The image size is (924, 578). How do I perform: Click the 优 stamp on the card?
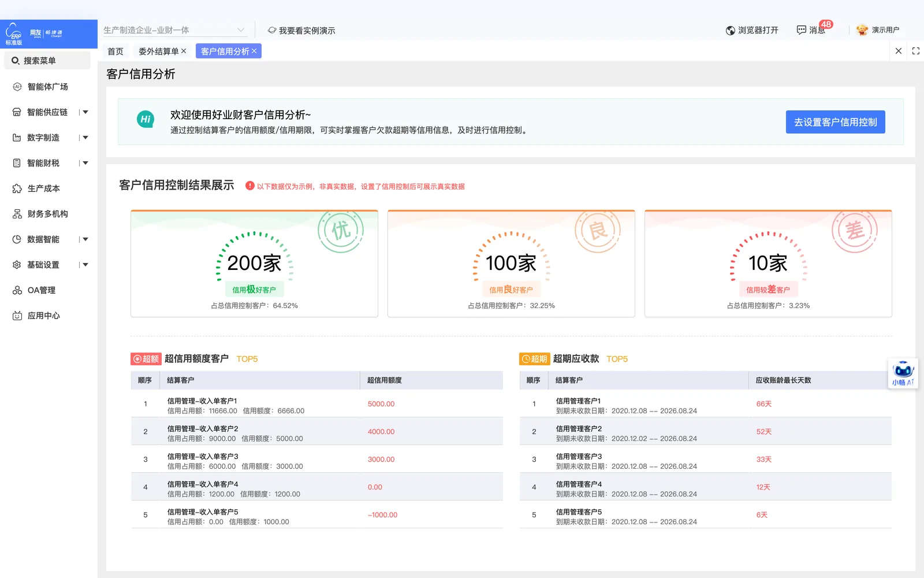(x=341, y=230)
